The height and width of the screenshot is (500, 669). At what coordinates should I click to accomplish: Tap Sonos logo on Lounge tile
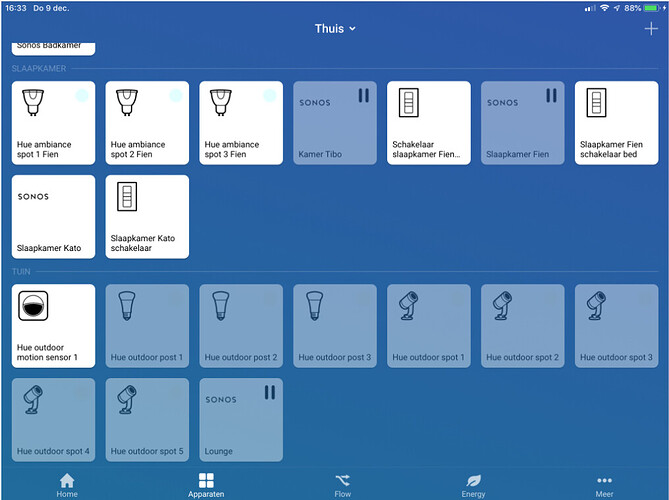pos(221,400)
